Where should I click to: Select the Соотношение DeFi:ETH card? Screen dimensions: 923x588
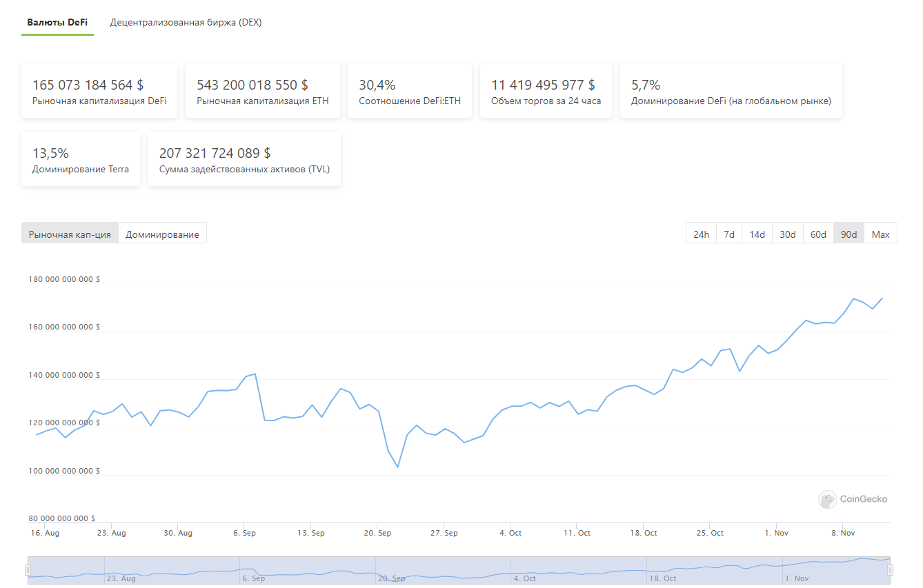click(x=410, y=91)
